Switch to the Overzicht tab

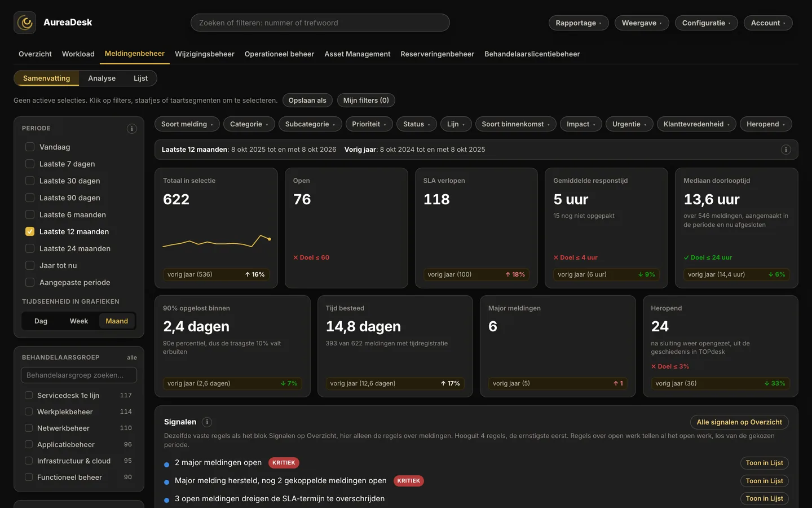[35, 54]
